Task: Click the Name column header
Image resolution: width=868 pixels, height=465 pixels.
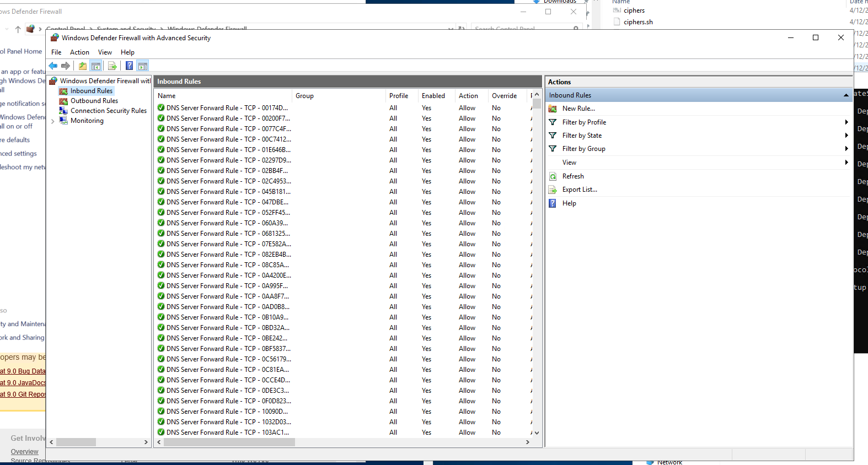Action: click(x=223, y=96)
